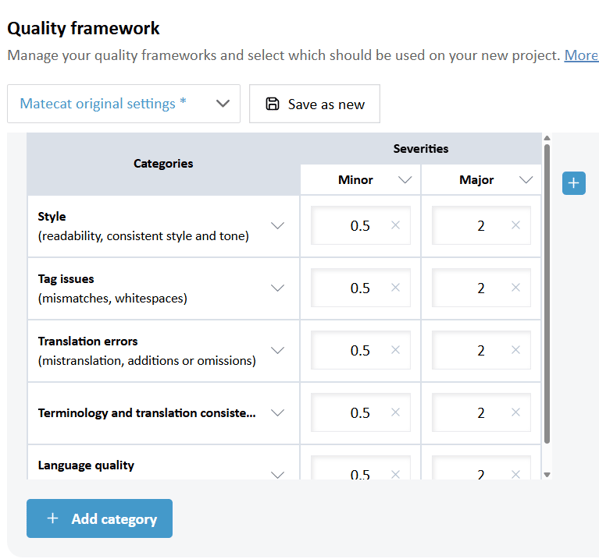Viewport: 599px width, 559px height.
Task: Open Matecat original settings dropdown
Action: (124, 104)
